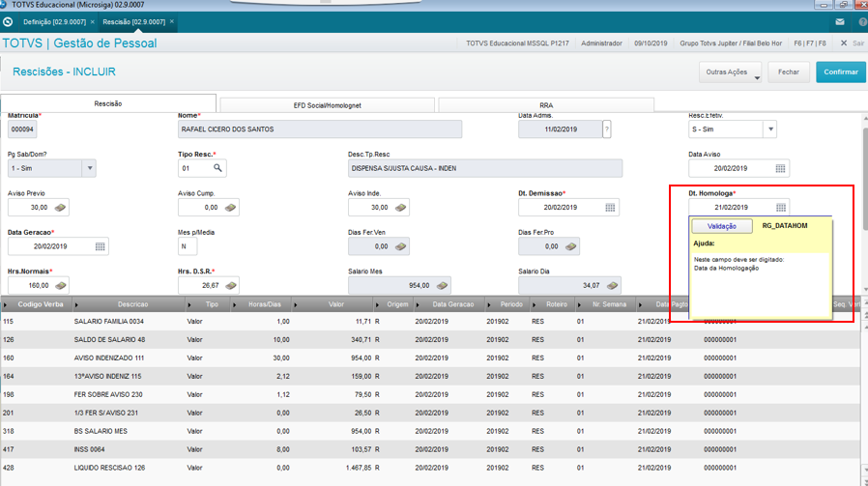Viewport: 868px width, 486px height.
Task: Click value 1.467,85 in Valor column
Action: click(359, 468)
